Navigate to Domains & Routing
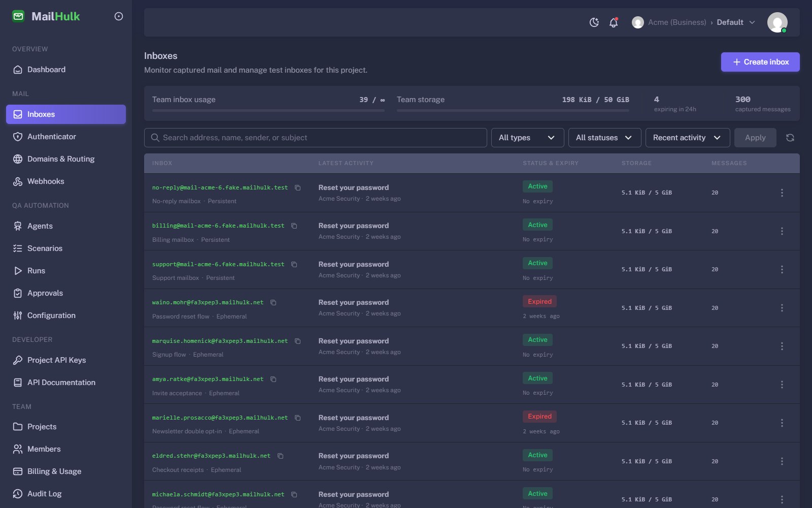 pos(66,159)
